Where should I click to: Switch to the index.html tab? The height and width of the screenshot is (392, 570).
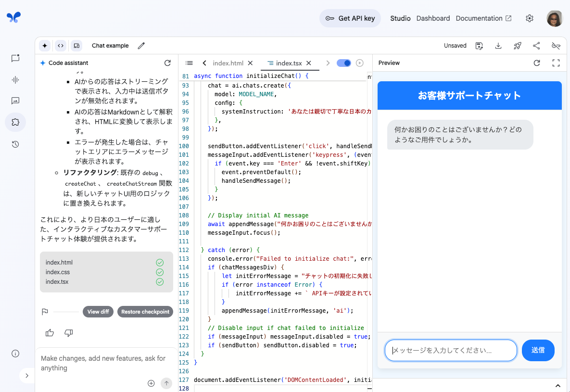[228, 63]
